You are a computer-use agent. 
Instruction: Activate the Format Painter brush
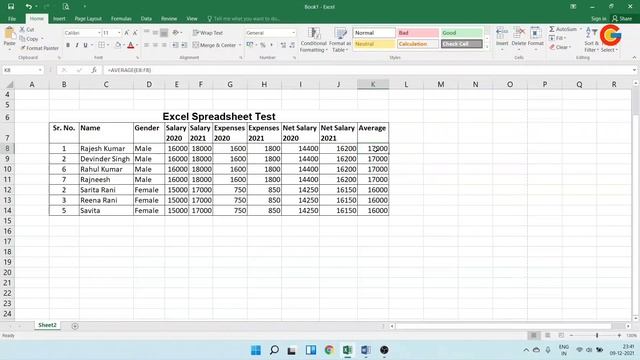(x=23, y=48)
